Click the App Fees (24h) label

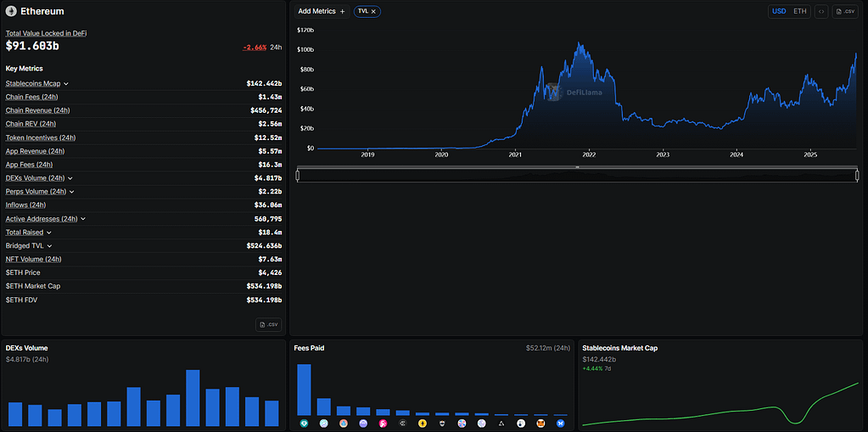(29, 165)
